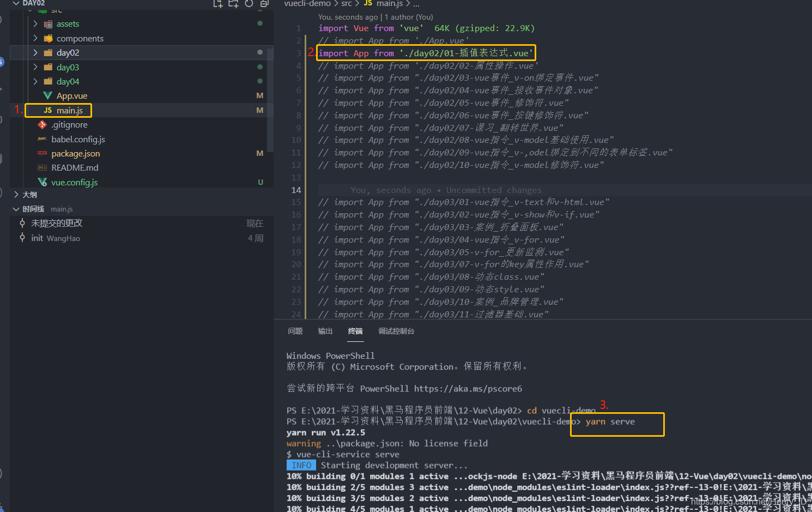Click main.js in the editor breadcrumb
Viewport: 812px width, 512px height.
390,3
